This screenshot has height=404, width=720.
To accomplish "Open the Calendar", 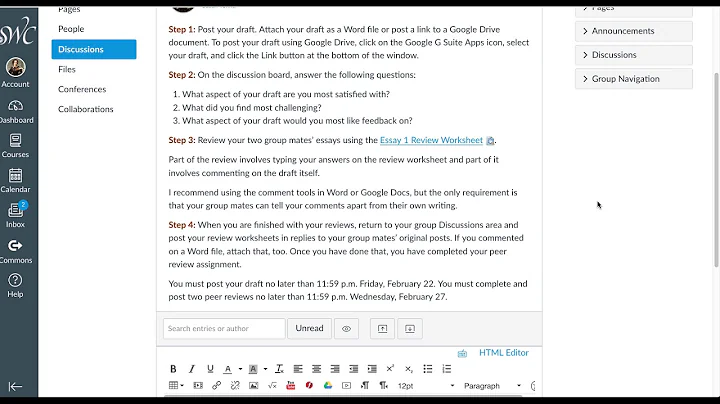I will [15, 181].
